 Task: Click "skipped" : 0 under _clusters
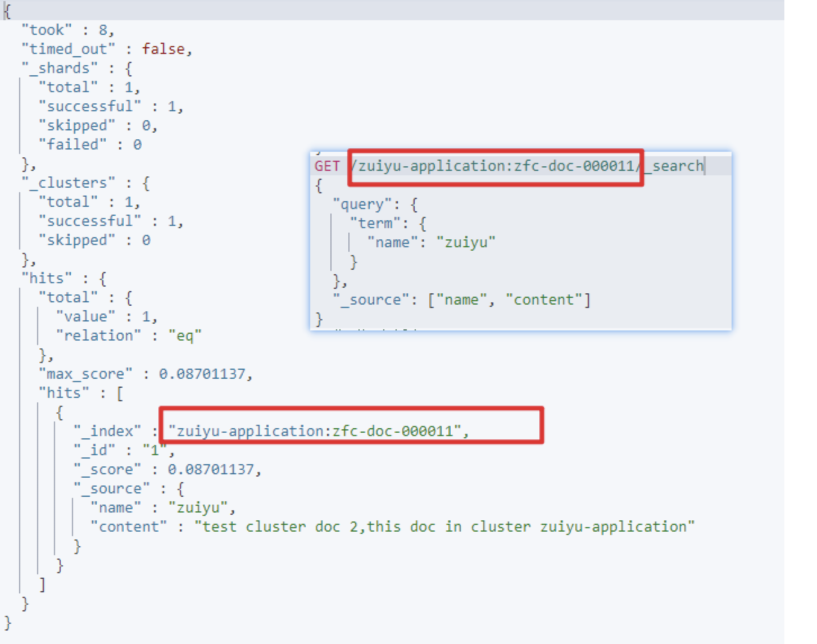[94, 240]
